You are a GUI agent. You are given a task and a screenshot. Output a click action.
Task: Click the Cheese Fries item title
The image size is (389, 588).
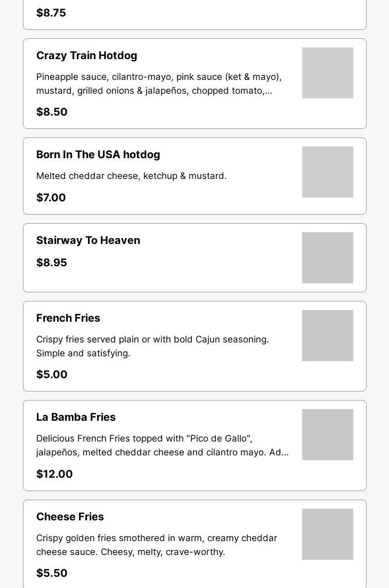click(x=70, y=517)
